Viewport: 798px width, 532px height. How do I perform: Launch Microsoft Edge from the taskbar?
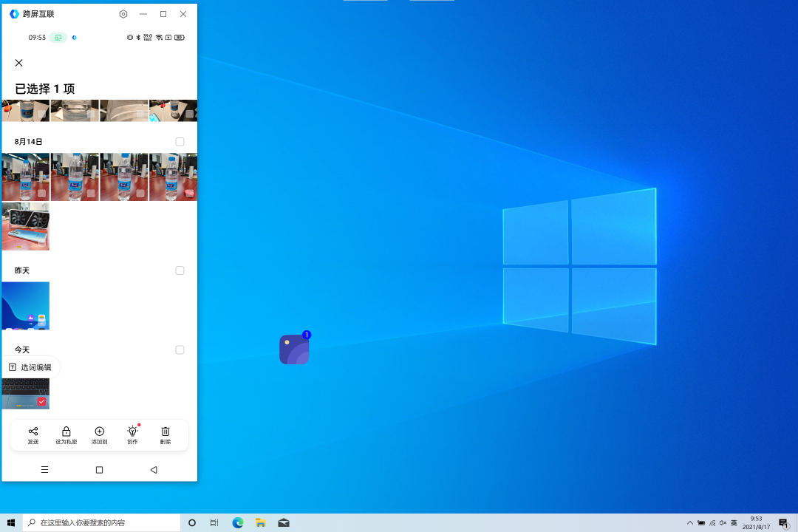(238, 522)
